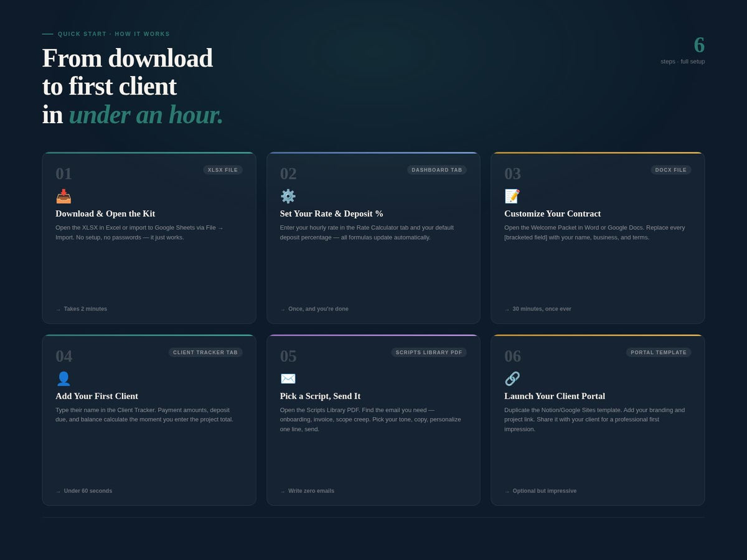Click the description beginning 'Enter your hourly rate'
The image size is (747, 560).
pyautogui.click(x=367, y=232)
